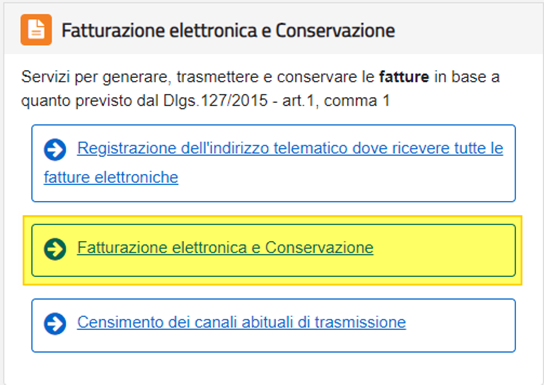The image size is (544, 385).
Task: Click arrow icon beside Registrazione dell'indirizzo telematico
Action: [x=55, y=149]
